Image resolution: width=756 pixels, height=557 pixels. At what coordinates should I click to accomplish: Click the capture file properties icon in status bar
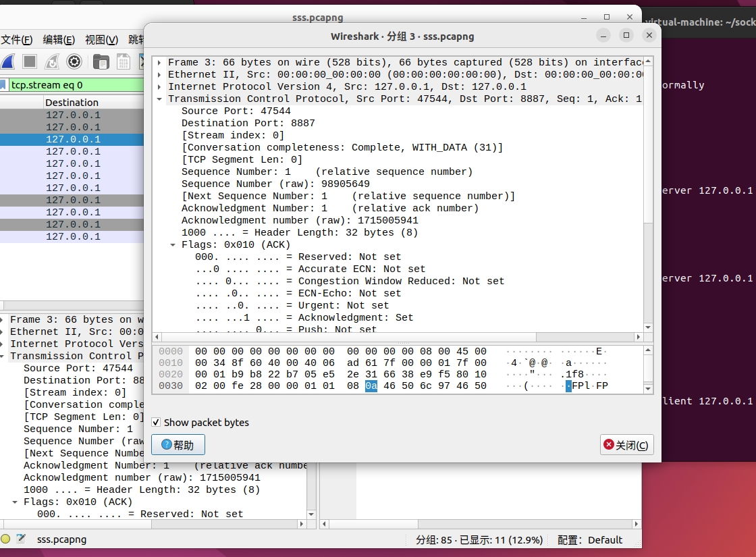21,539
